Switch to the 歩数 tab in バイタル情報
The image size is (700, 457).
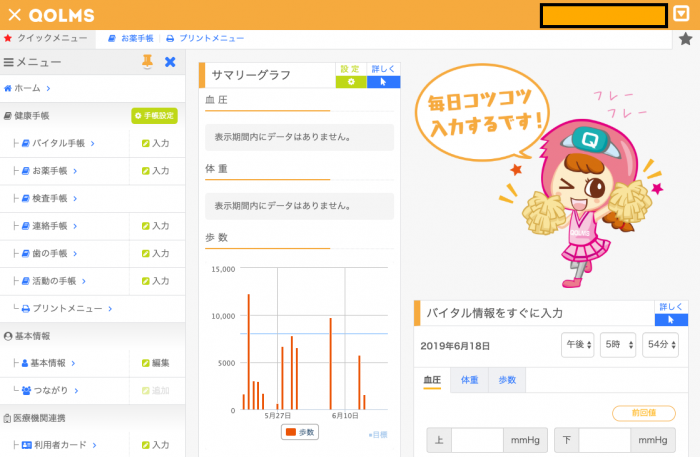pyautogui.click(x=507, y=380)
